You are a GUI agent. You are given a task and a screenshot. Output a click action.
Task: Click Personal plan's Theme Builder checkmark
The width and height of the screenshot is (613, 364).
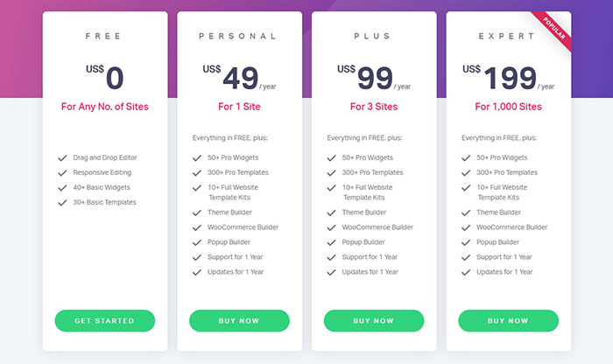(x=197, y=213)
